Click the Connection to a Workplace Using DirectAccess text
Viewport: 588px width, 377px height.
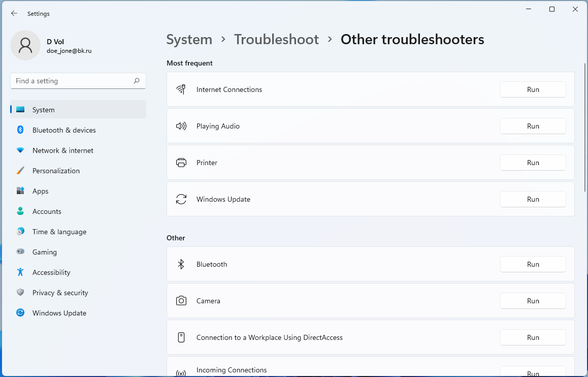[269, 337]
